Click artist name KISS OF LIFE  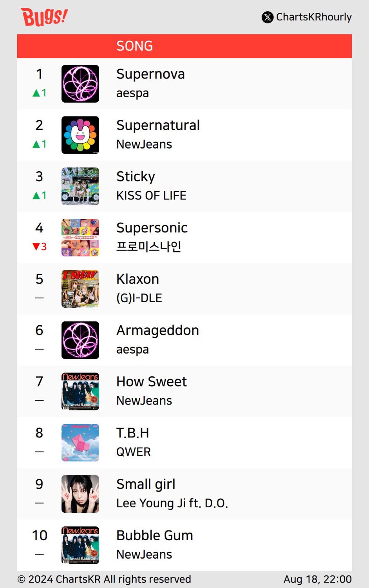tap(151, 196)
